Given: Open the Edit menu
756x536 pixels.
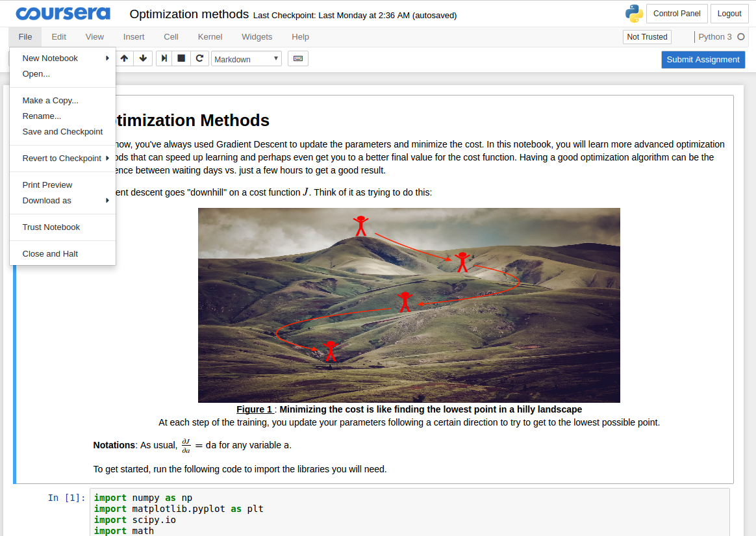Looking at the screenshot, I should [x=59, y=36].
